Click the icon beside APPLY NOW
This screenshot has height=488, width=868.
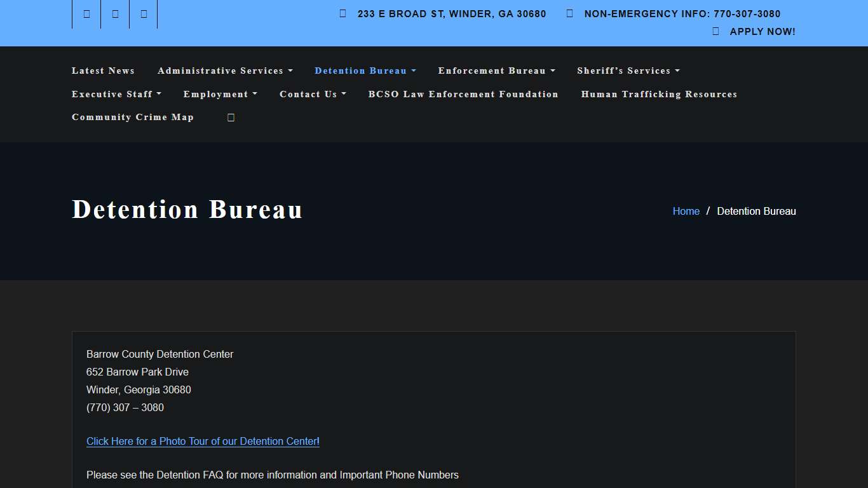click(x=714, y=30)
